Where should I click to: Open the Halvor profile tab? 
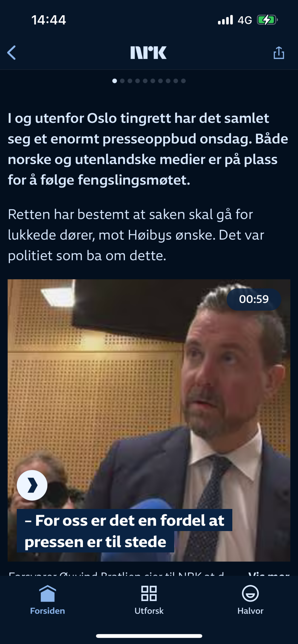pos(250,600)
